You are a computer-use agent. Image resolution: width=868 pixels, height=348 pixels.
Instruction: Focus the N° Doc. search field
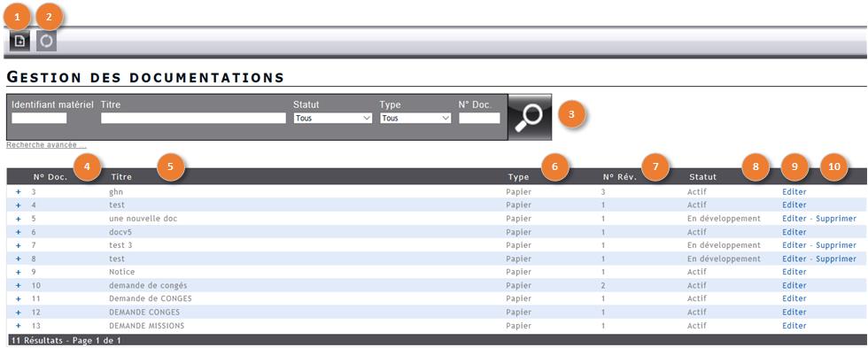[x=479, y=118]
